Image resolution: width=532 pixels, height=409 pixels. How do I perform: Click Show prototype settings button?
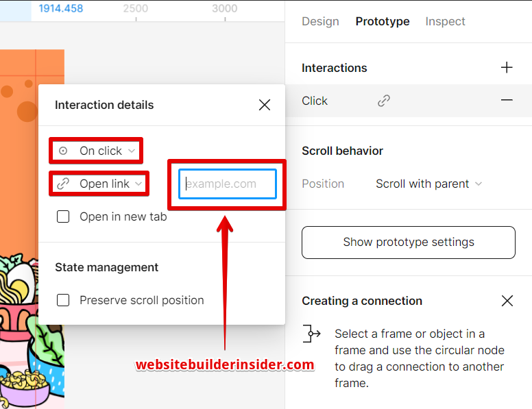tap(409, 243)
